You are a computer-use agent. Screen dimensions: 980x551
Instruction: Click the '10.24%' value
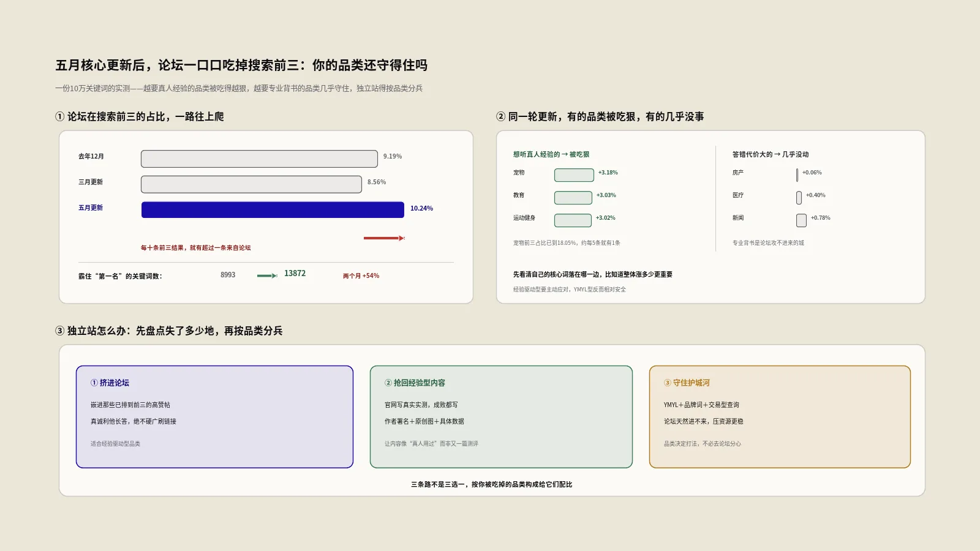click(421, 209)
